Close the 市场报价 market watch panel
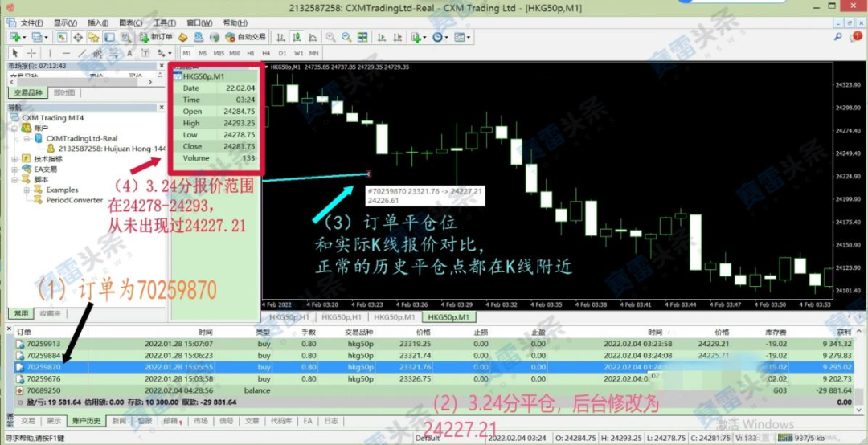The image size is (868, 445). click(x=162, y=66)
